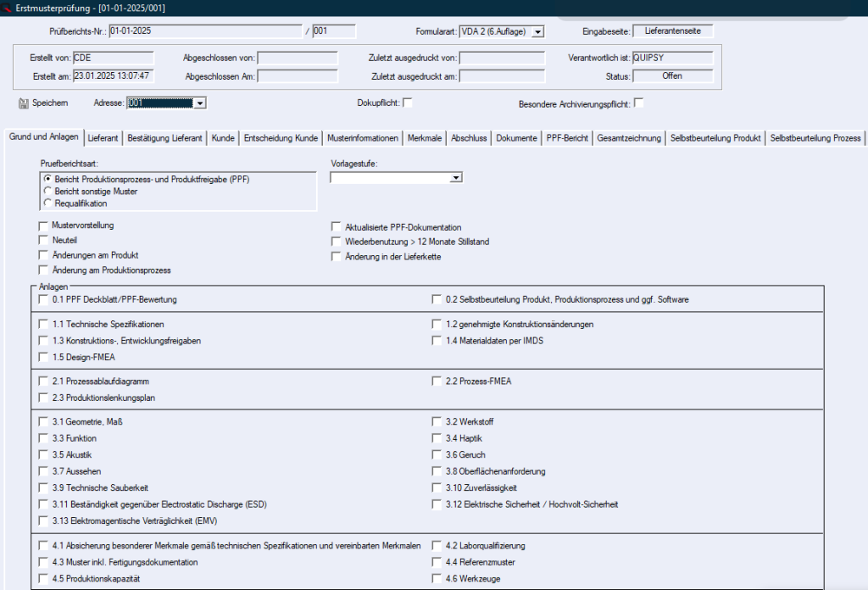The image size is (868, 590).
Task: Select Bericht Produktionsprozess- und Produktfreigabe (PPF)
Action: 47,179
